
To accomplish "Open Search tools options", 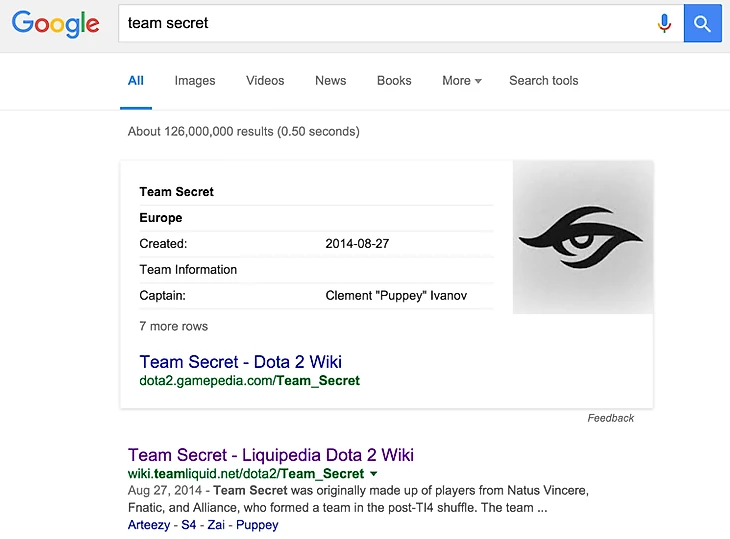I will pos(543,81).
